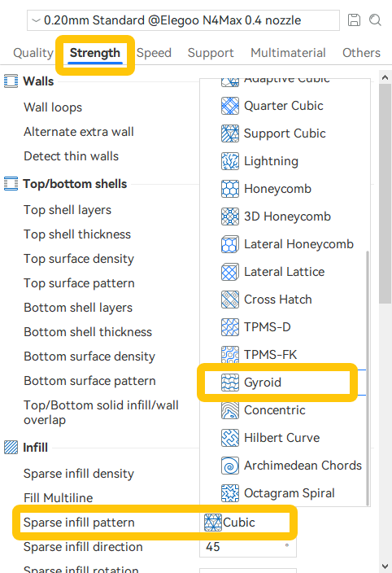Viewport: 392px width, 573px height.
Task: Click the scroll down arrow
Action: [x=385, y=566]
